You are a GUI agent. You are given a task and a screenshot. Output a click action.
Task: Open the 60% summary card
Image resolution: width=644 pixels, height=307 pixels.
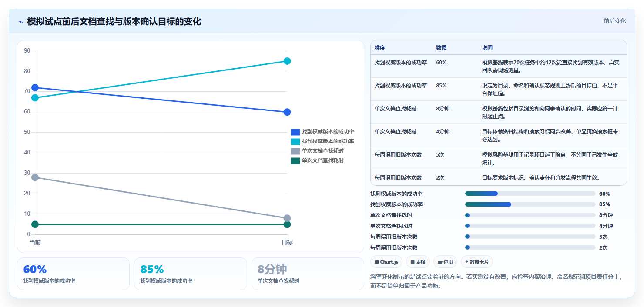[73, 274]
